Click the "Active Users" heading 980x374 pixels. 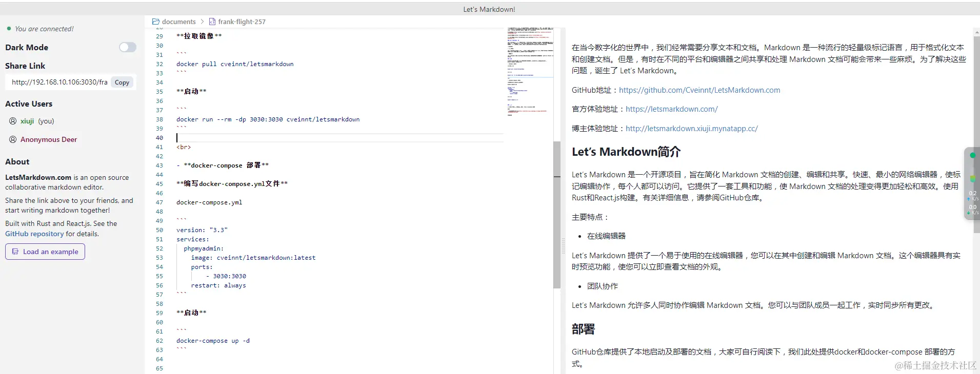(x=29, y=103)
